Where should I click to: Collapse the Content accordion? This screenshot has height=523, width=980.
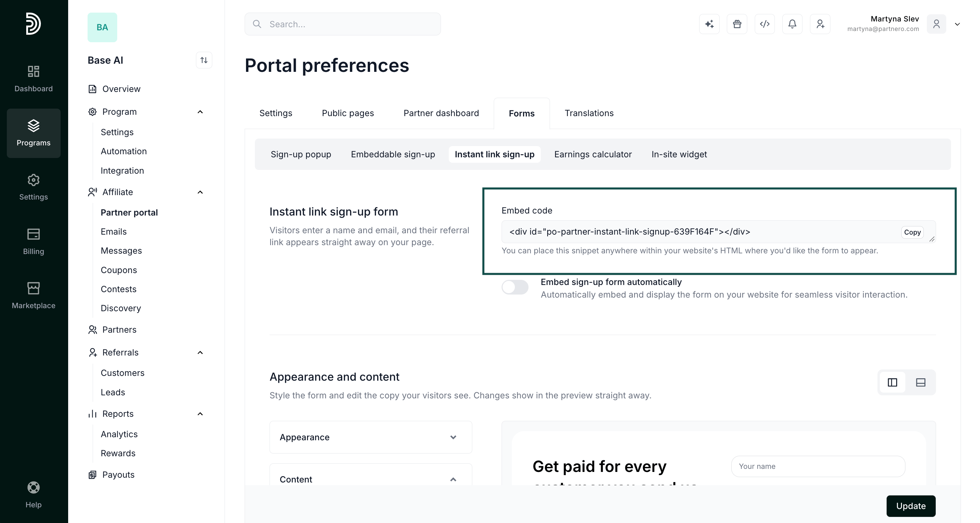click(x=371, y=475)
